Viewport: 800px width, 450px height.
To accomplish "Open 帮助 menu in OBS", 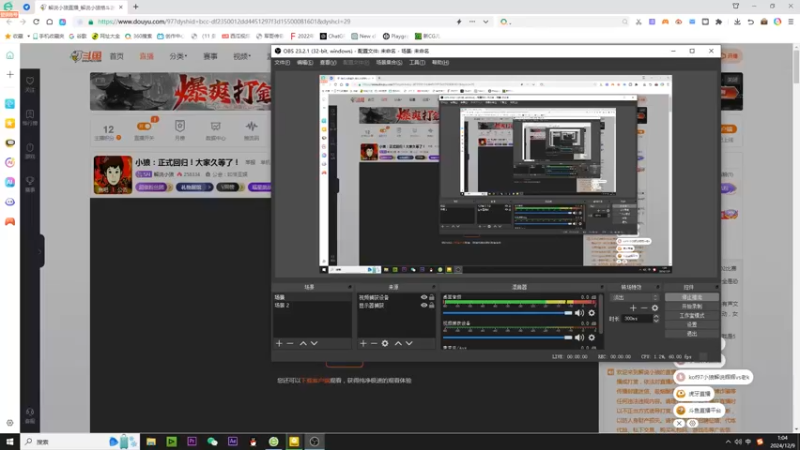I will [x=440, y=62].
